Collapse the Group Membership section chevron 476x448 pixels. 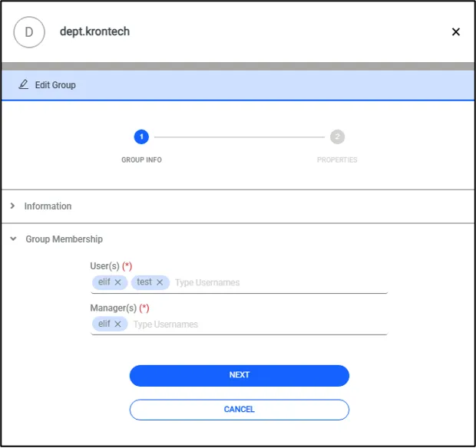[13, 239]
